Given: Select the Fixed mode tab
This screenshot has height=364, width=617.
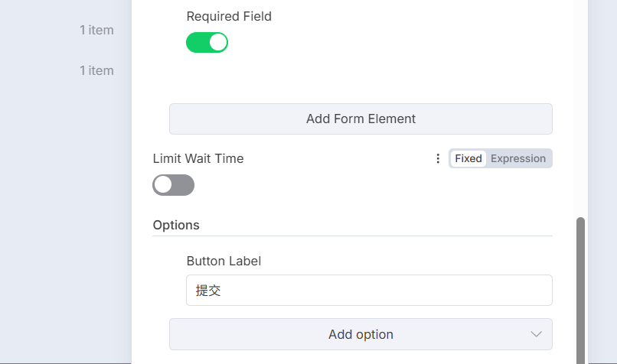Looking at the screenshot, I should 468,158.
